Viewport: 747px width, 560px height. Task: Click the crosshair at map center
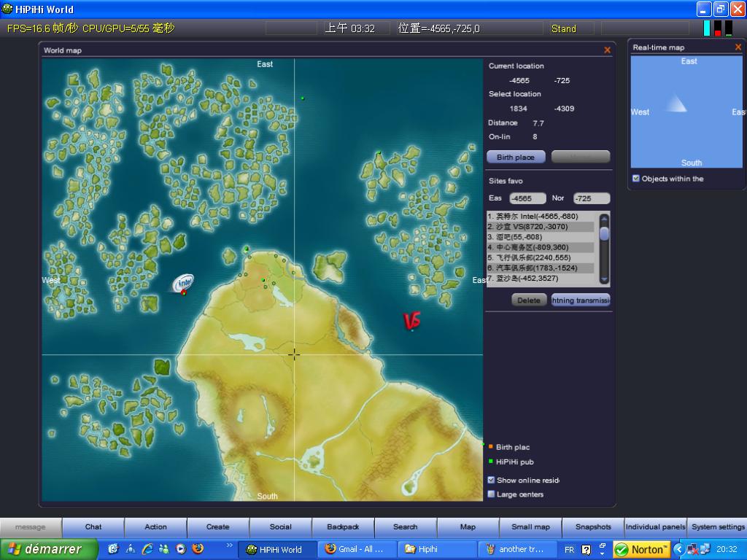coord(294,354)
